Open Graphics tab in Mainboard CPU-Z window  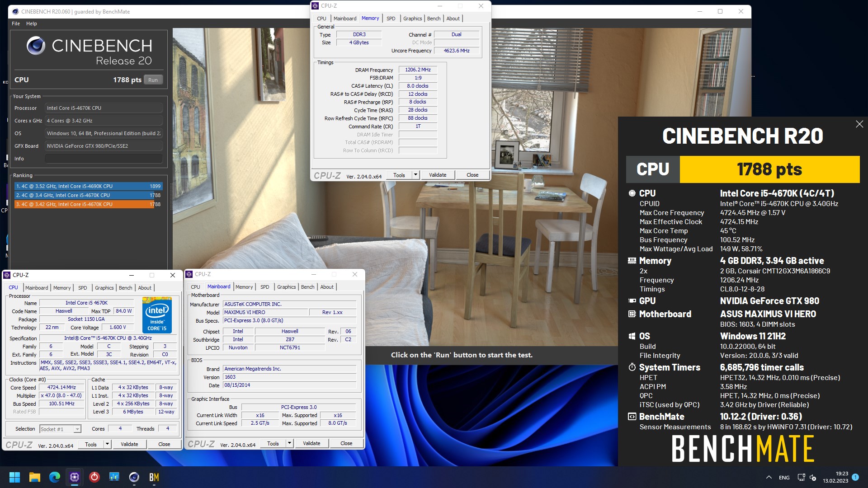287,287
